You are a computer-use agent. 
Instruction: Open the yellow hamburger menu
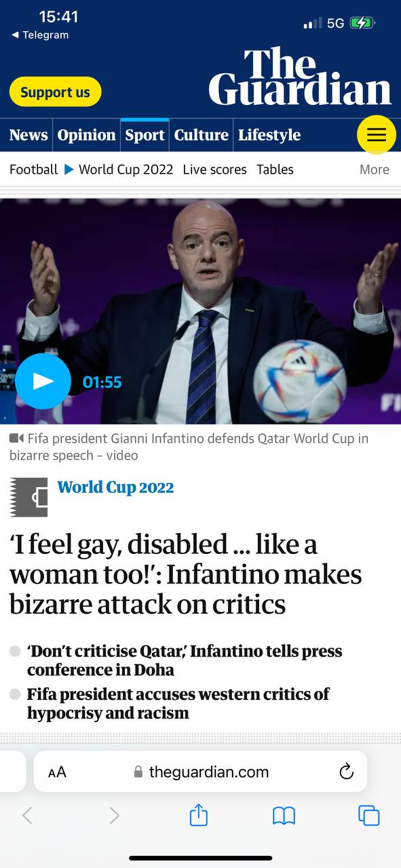coord(377,135)
